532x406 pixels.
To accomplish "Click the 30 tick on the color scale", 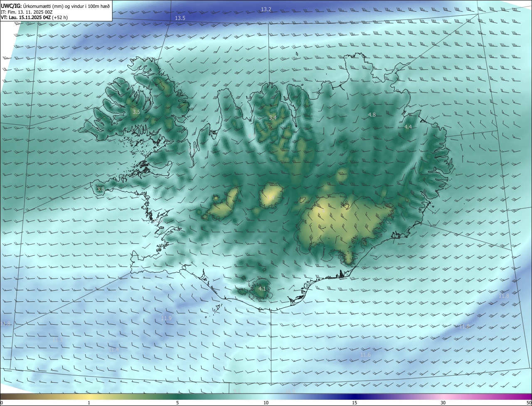I will point(443,403).
